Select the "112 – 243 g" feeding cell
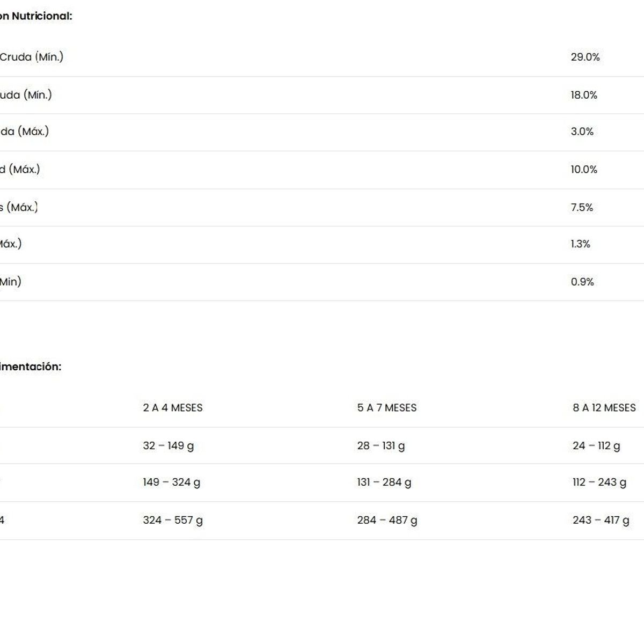Screen dimensions: 644x644 click(599, 482)
